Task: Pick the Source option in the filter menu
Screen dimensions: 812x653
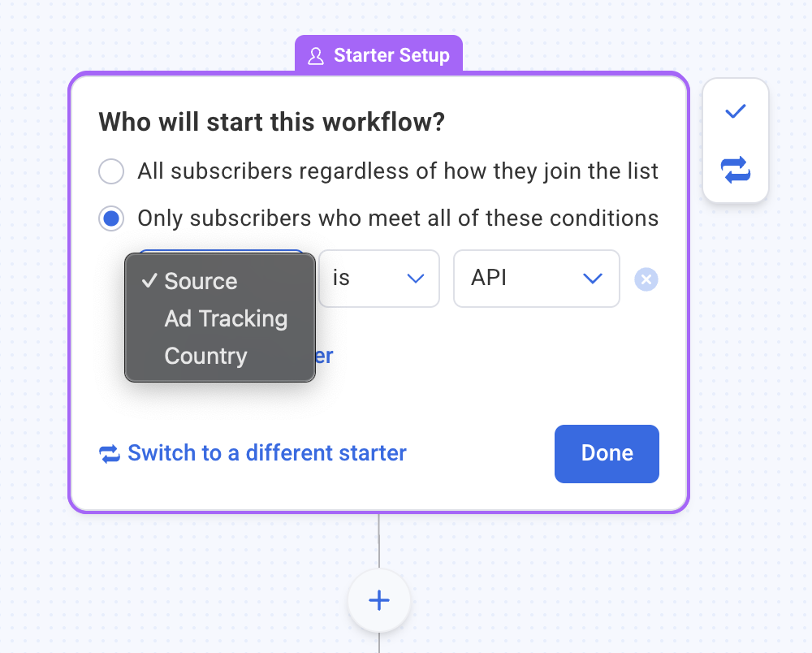Action: point(201,281)
